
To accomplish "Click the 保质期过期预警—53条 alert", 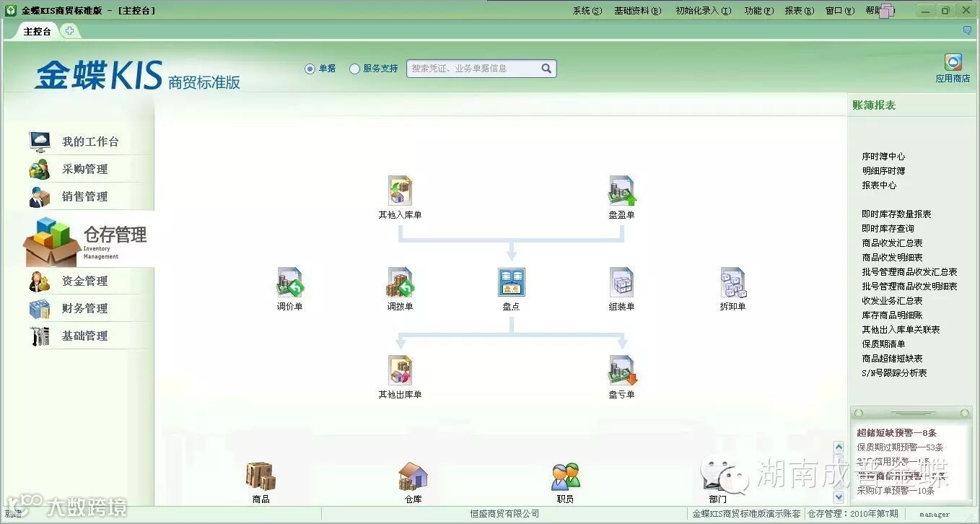I will click(x=900, y=447).
